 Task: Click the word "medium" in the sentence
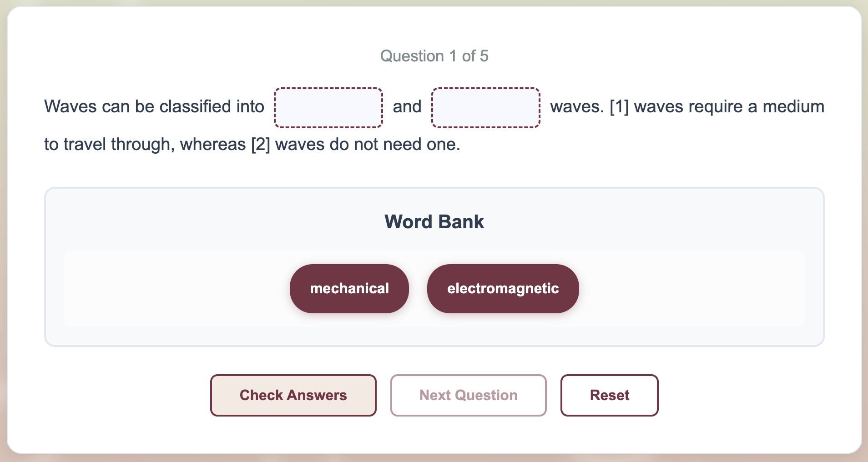(x=793, y=107)
